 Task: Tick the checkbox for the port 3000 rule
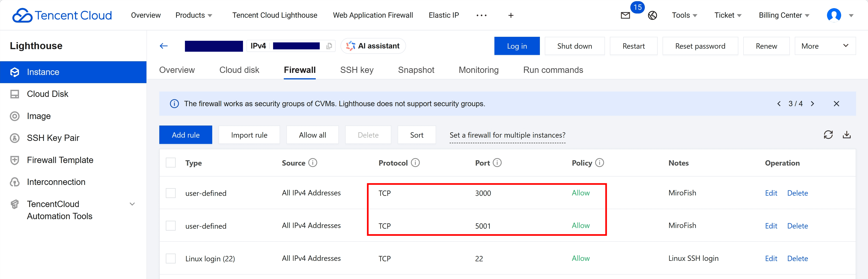(171, 193)
